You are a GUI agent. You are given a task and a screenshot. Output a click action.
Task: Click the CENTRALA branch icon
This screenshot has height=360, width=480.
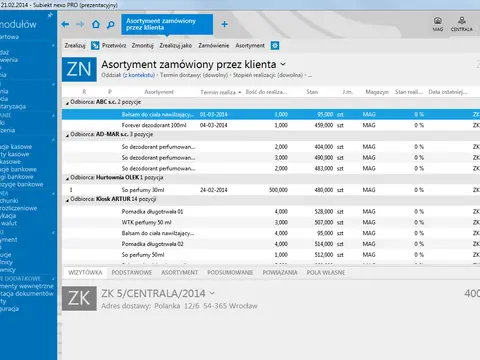pyautogui.click(x=462, y=24)
